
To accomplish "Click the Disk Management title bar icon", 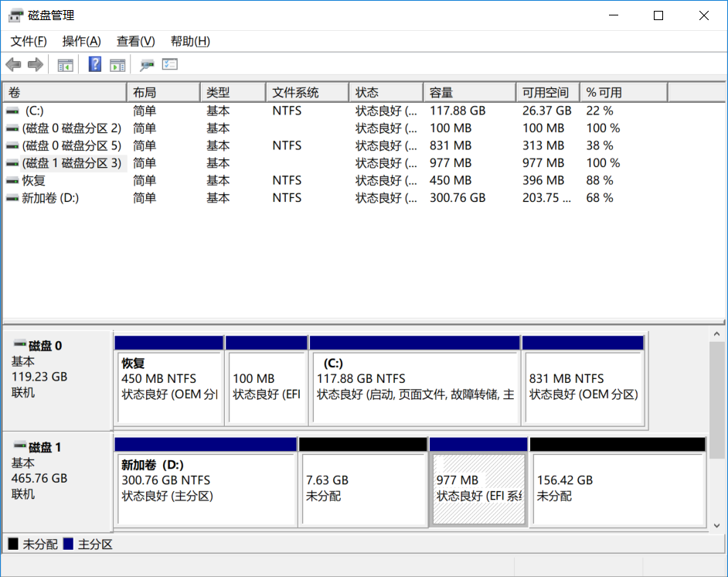I will (15, 15).
